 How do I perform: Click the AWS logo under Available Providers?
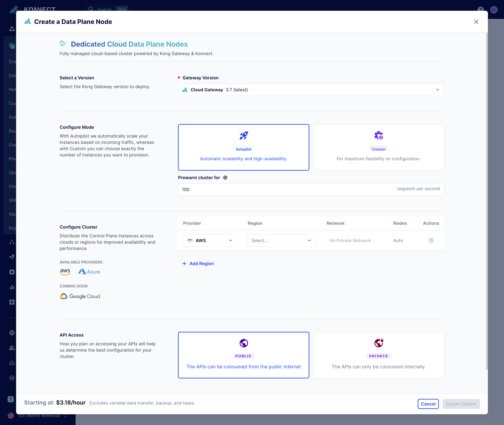pyautogui.click(x=65, y=272)
